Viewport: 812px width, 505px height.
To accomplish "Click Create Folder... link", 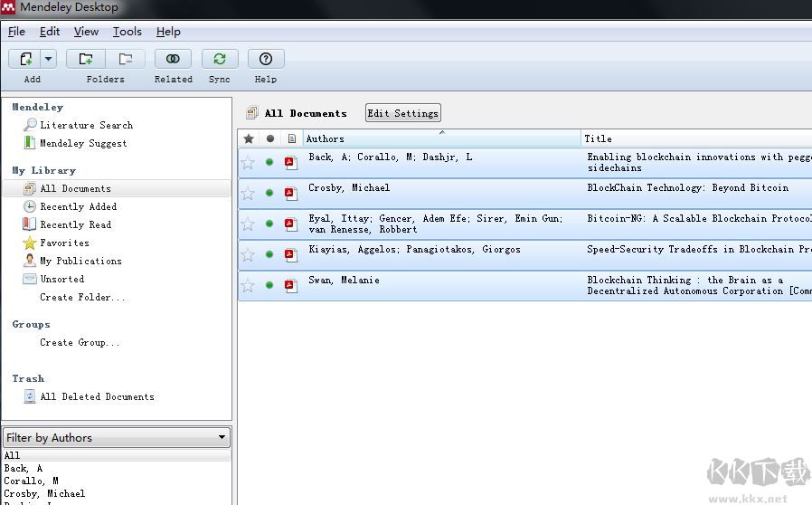I will (x=82, y=297).
